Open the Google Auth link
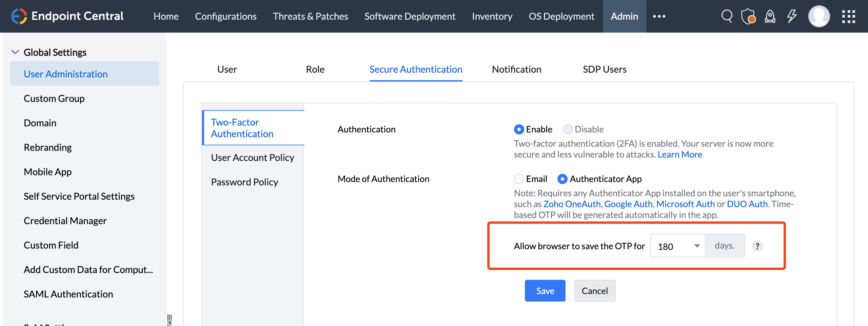This screenshot has width=868, height=326. [628, 204]
